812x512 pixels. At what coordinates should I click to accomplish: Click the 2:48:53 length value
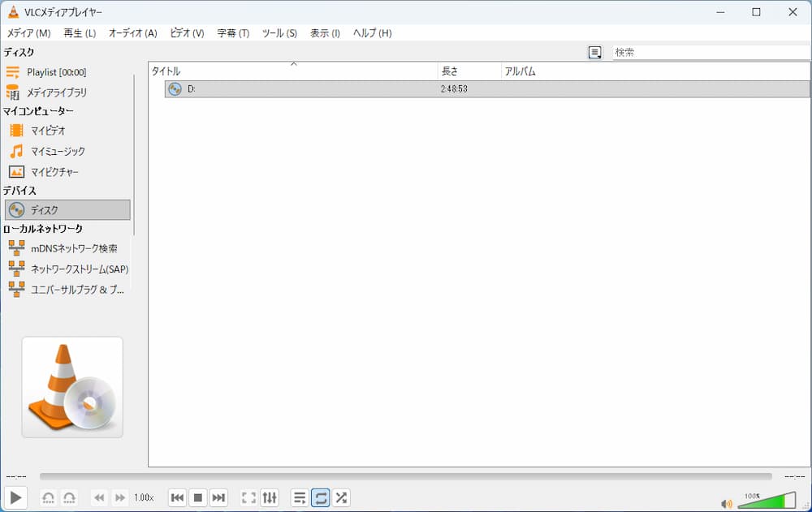pos(454,89)
